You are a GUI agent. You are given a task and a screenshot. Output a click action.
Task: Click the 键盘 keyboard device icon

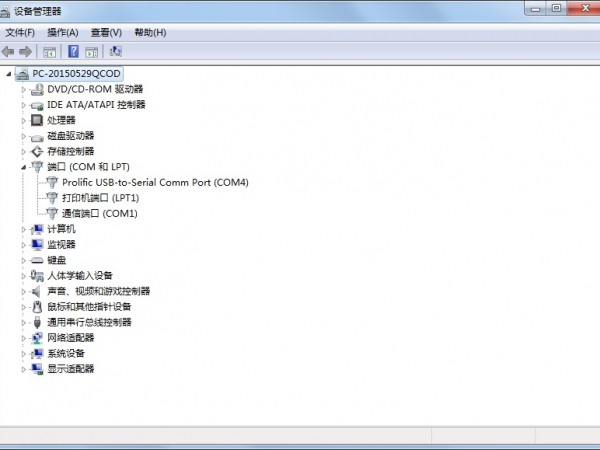(37, 260)
